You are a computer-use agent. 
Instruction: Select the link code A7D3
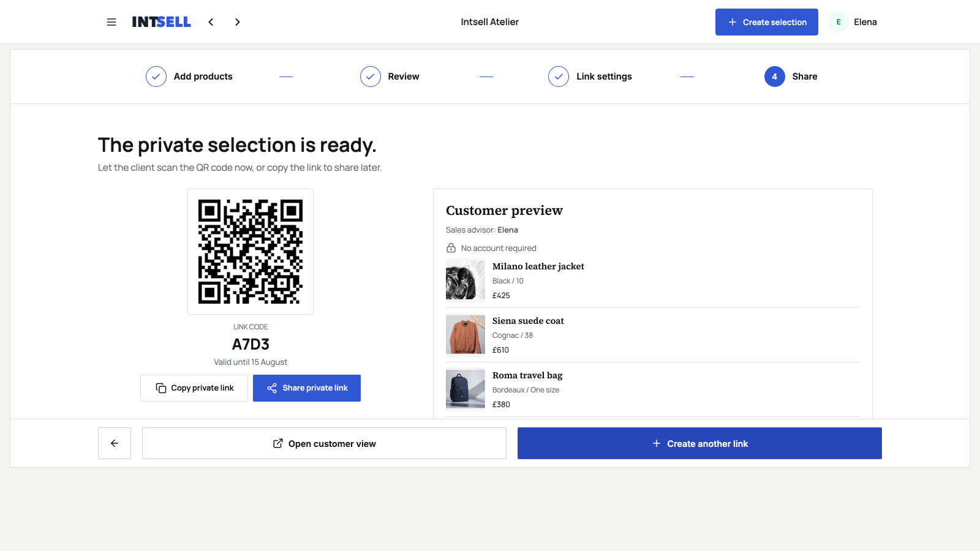pyautogui.click(x=251, y=345)
